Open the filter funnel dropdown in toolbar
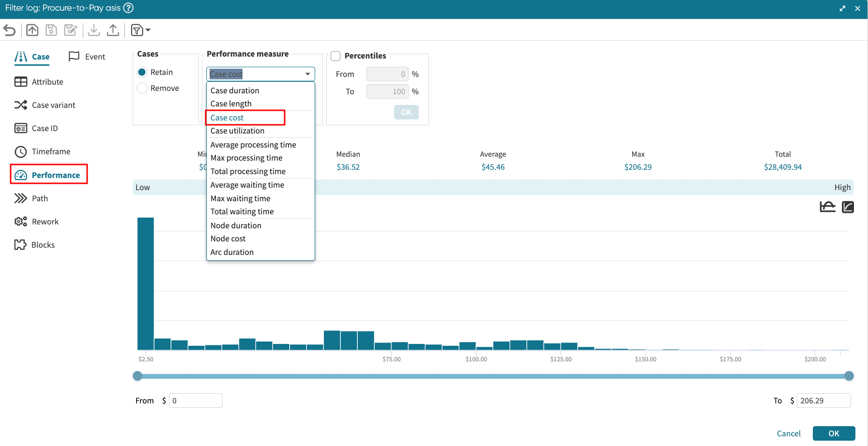Image resolution: width=868 pixels, height=446 pixels. tap(140, 30)
